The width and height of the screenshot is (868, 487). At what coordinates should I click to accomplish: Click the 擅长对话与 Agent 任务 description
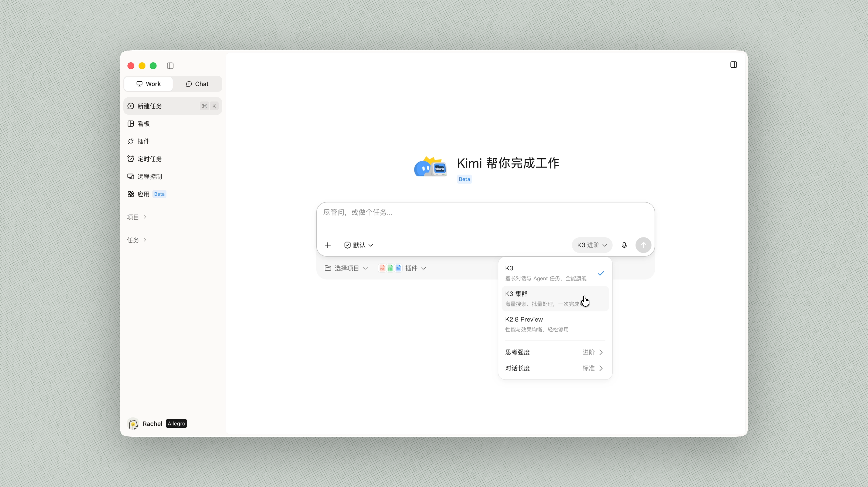tap(546, 278)
